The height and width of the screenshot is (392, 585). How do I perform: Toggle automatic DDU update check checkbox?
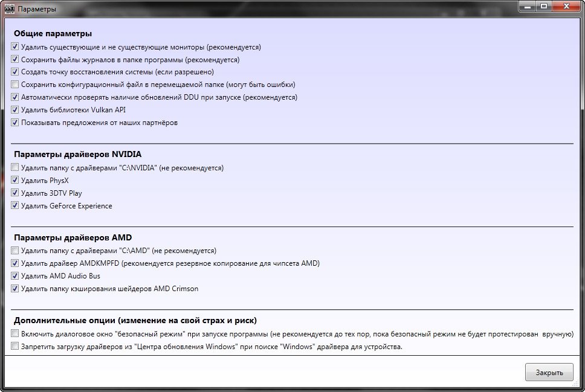click(15, 97)
